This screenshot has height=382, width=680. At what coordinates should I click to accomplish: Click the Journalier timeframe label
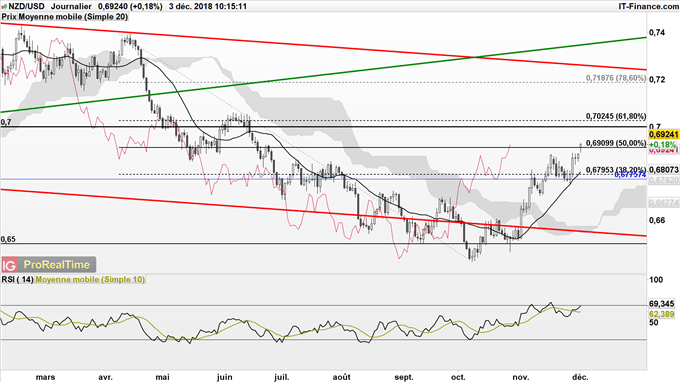[71, 6]
